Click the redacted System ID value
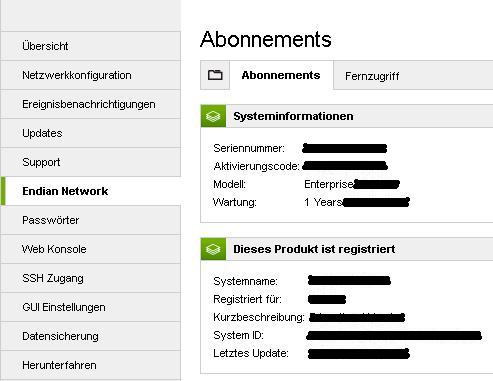The height and width of the screenshot is (381, 493). click(394, 335)
